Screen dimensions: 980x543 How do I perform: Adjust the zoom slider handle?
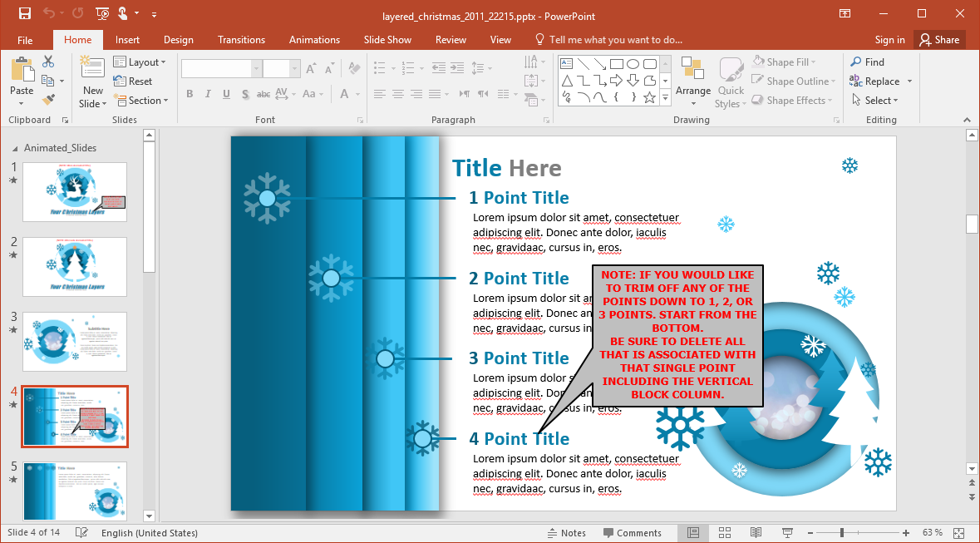(842, 533)
